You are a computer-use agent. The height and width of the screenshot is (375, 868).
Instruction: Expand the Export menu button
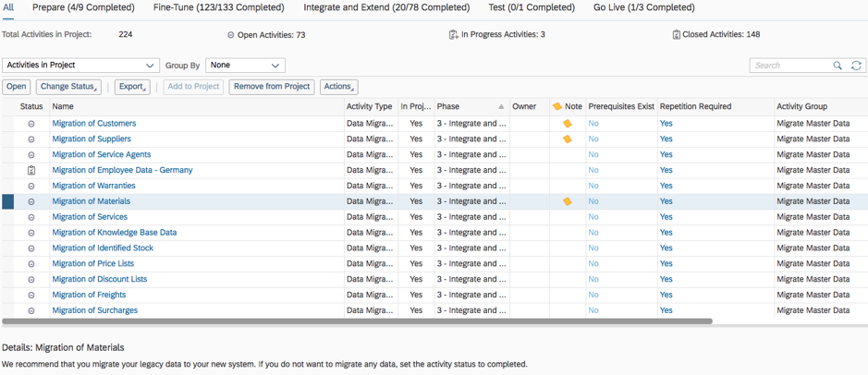pos(132,87)
